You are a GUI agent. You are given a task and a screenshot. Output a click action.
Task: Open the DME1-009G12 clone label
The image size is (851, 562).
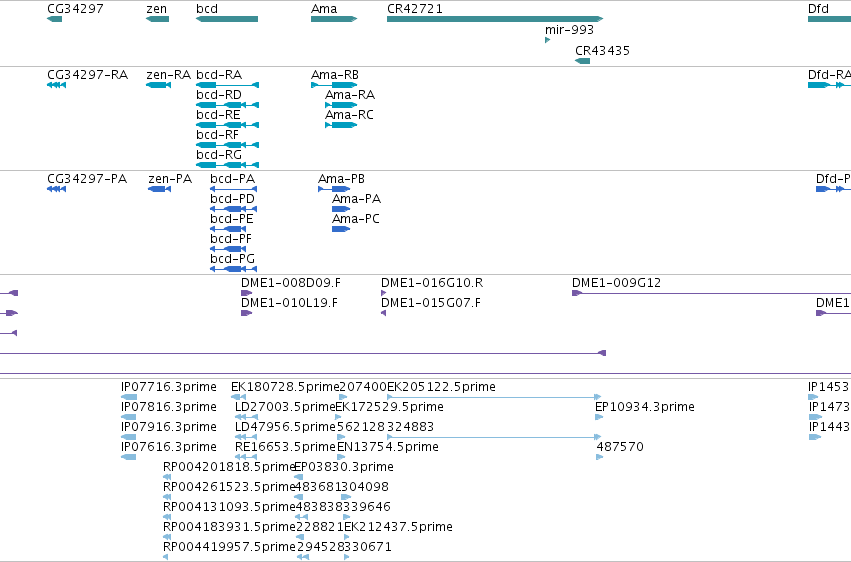617,283
